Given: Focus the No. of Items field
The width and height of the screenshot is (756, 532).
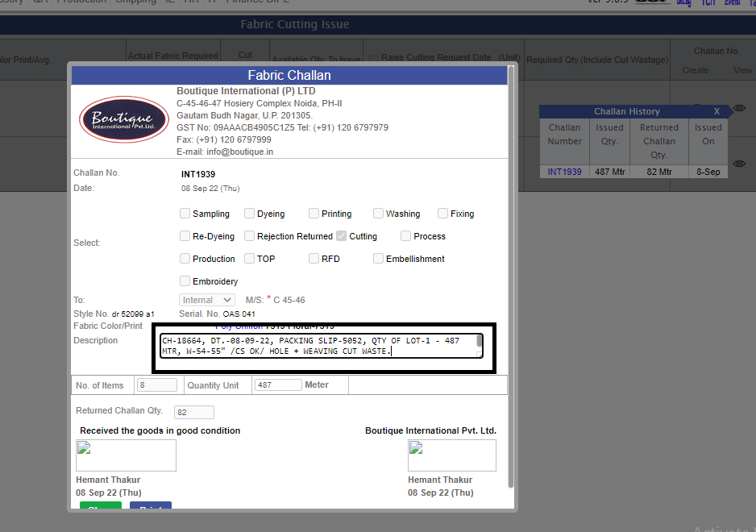Looking at the screenshot, I should coord(157,384).
